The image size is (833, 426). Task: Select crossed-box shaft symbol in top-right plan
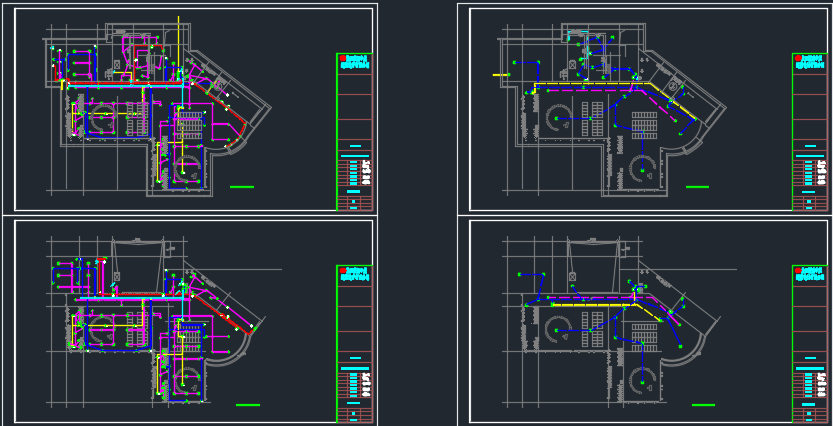(573, 64)
